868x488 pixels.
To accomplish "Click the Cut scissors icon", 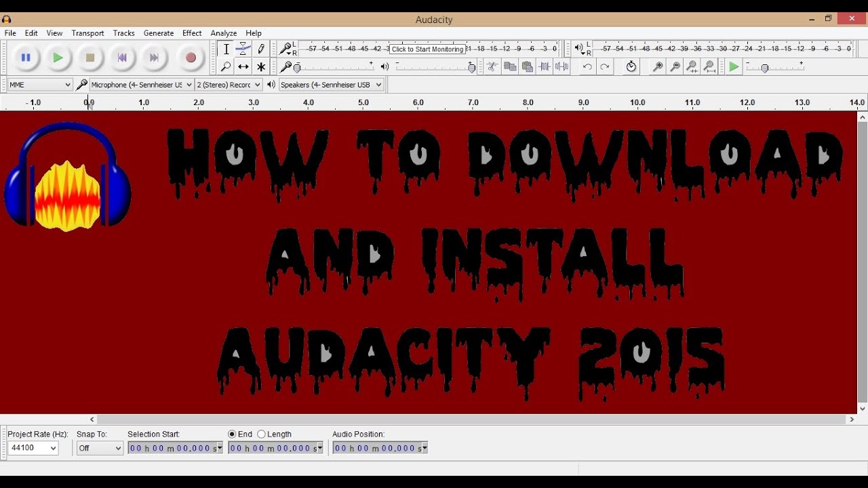I will (x=492, y=66).
